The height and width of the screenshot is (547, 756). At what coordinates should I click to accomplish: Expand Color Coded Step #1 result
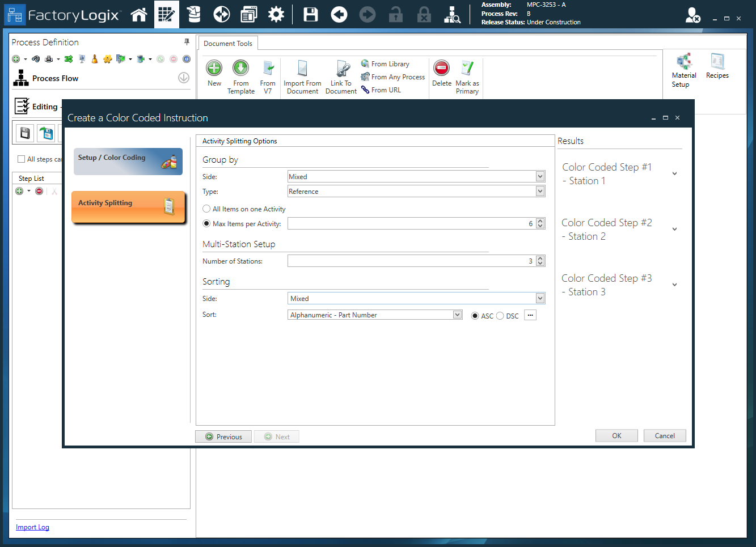[x=674, y=174]
